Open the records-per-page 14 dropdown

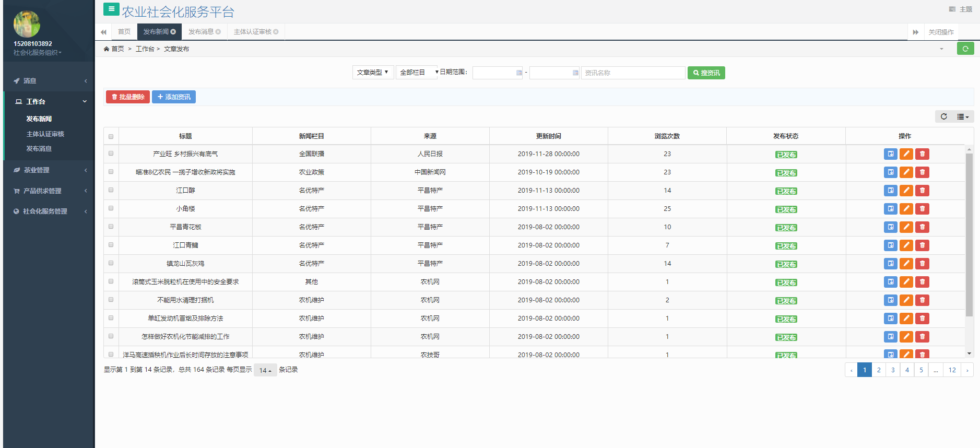265,370
